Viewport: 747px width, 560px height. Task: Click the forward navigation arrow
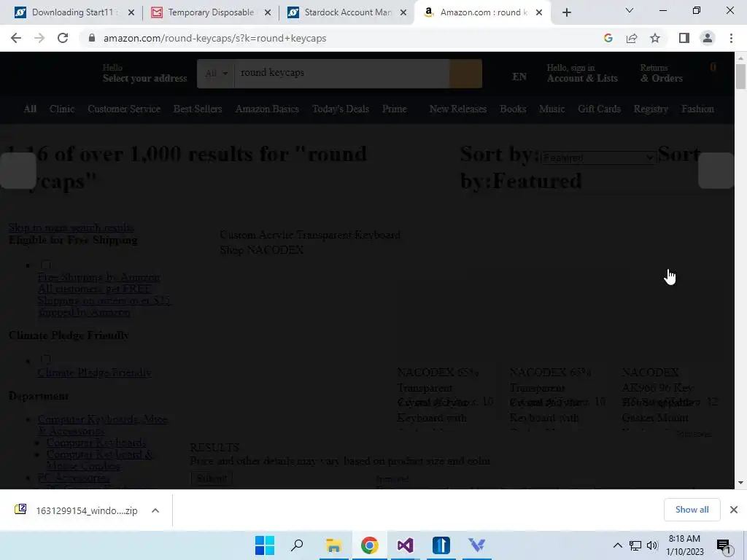coord(39,38)
